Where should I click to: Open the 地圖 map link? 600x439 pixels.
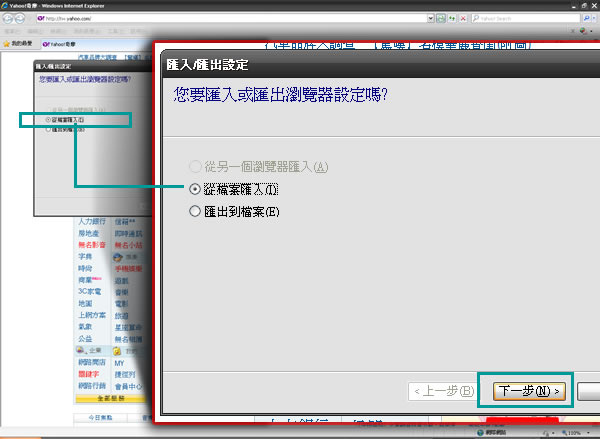click(x=85, y=304)
